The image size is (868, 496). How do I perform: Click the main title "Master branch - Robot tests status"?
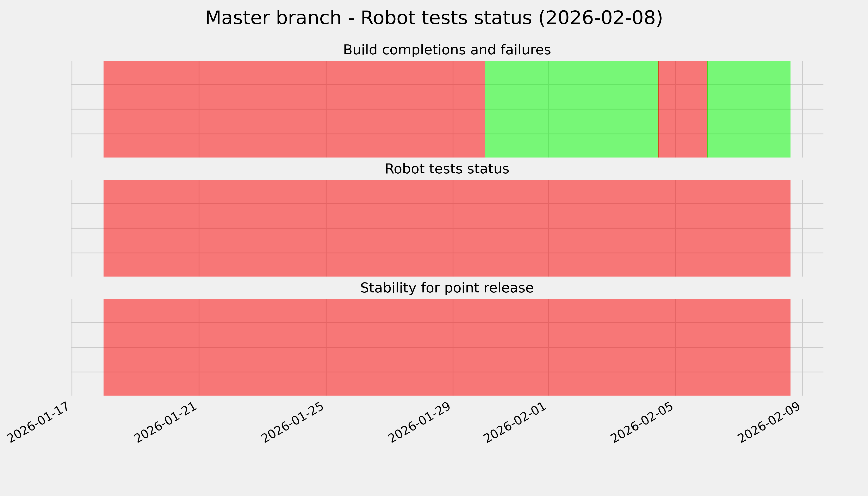pos(434,18)
